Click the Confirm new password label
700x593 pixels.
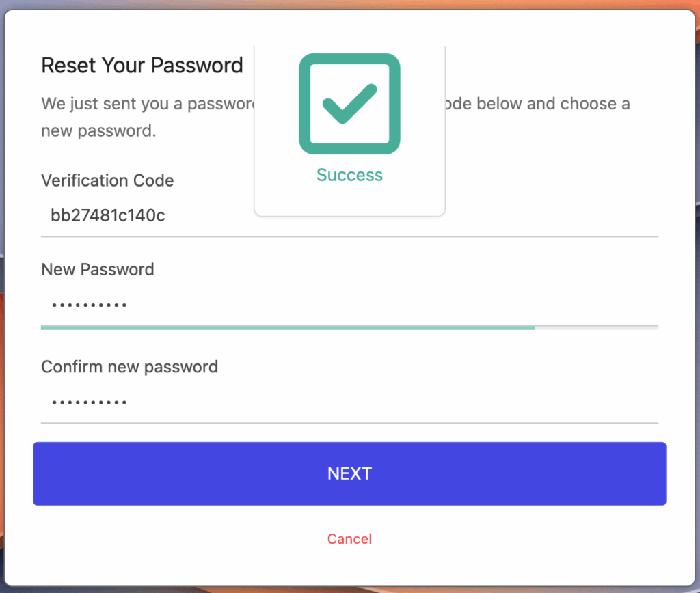(x=129, y=367)
